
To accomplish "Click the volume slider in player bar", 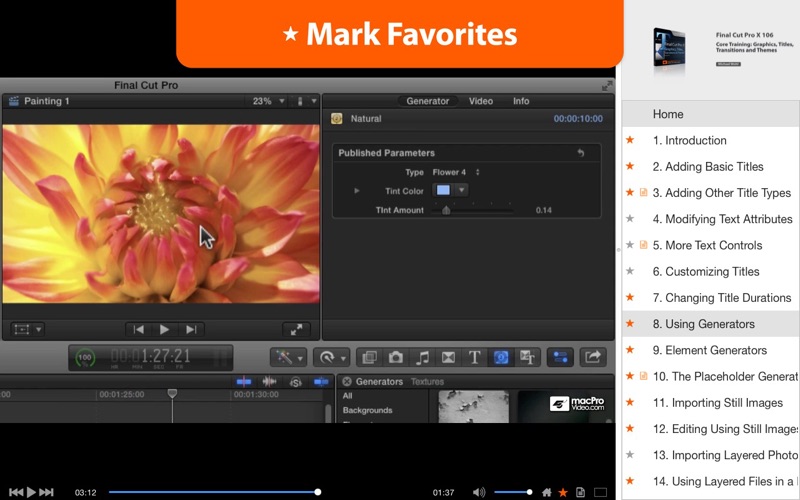I will [513, 492].
